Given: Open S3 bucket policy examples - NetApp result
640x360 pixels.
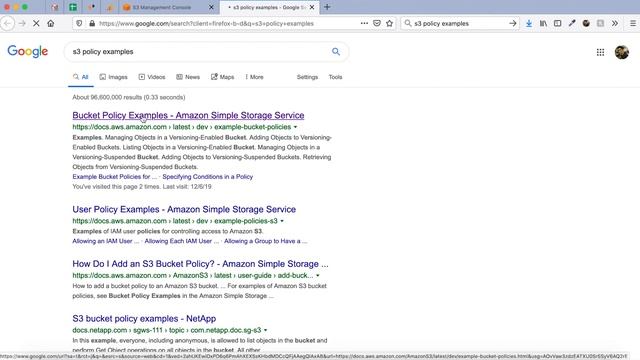Looking at the screenshot, I should tap(144, 319).
